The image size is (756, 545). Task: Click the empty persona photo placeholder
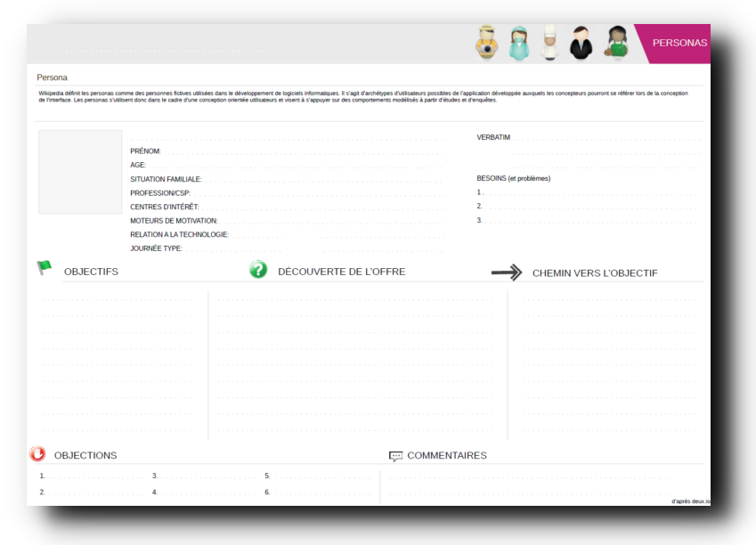click(80, 172)
